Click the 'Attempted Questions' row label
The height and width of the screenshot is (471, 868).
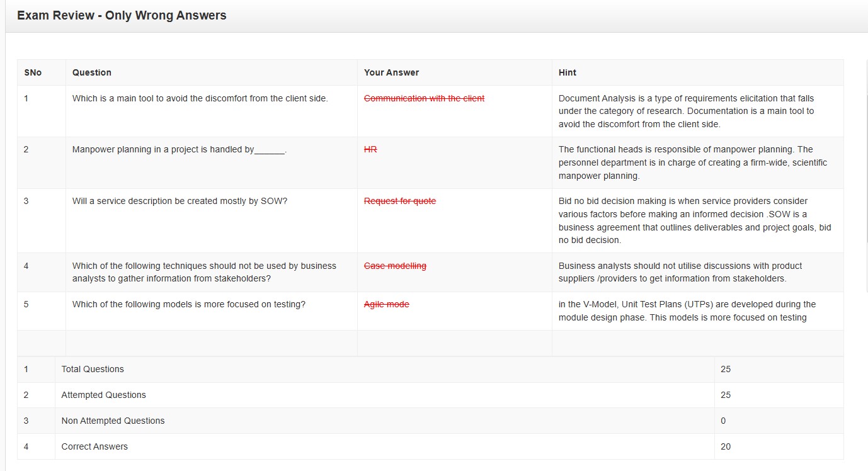(x=103, y=395)
